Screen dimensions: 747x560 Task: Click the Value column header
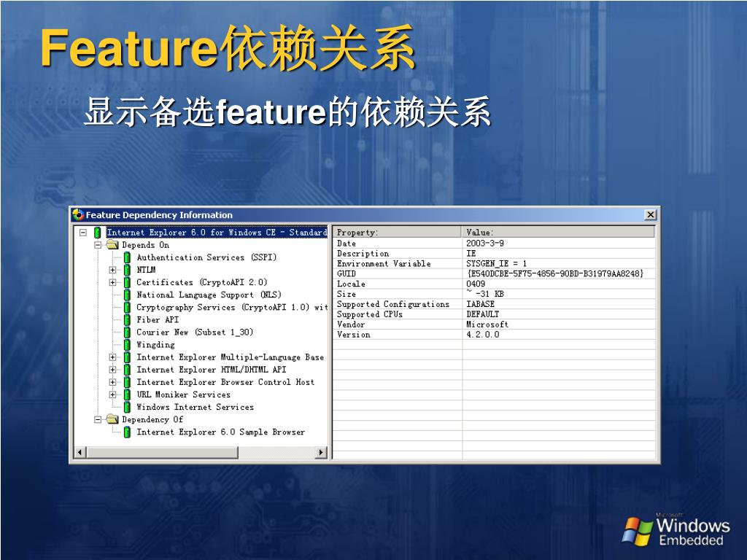pos(558,233)
